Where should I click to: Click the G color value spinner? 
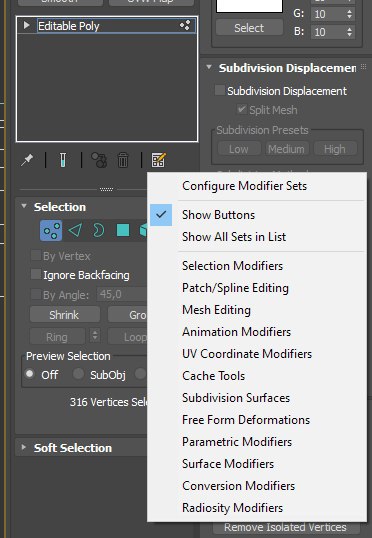[x=349, y=14]
